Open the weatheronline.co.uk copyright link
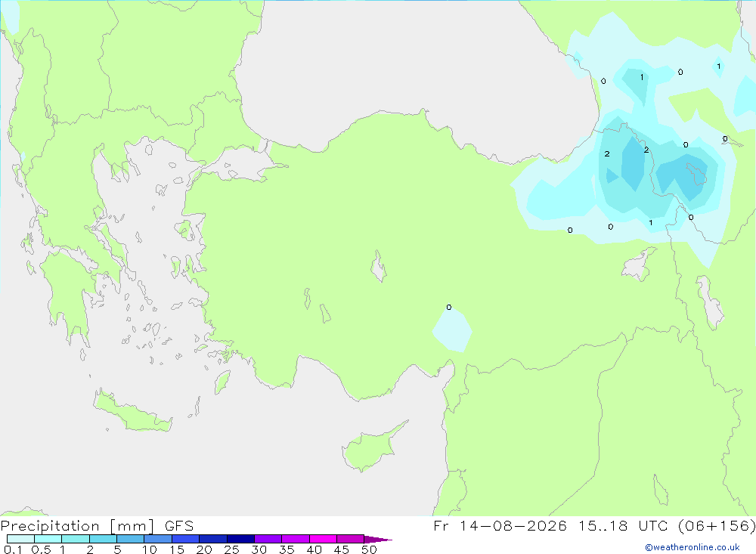 click(692, 547)
